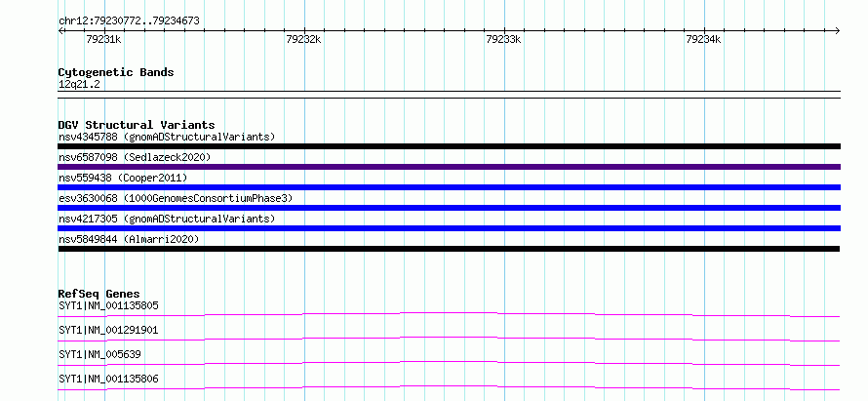Click the black bar under nsv5849844
This screenshot has width=868, height=401.
pyautogui.click(x=449, y=249)
